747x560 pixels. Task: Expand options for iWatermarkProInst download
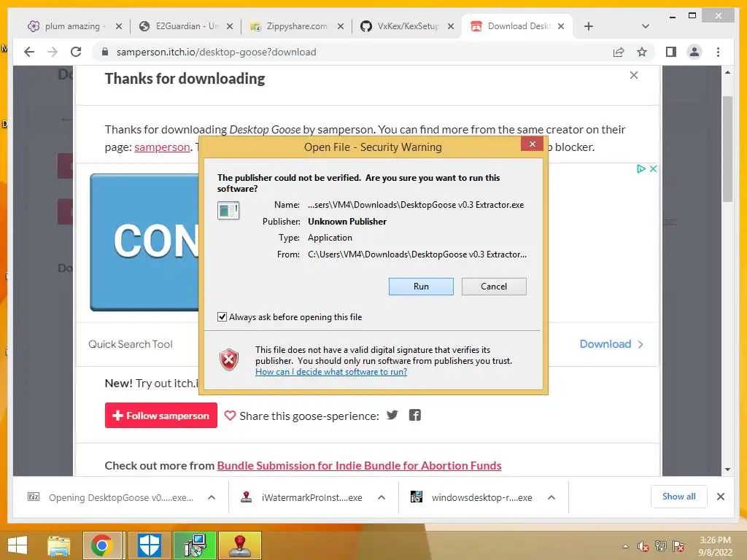click(381, 497)
